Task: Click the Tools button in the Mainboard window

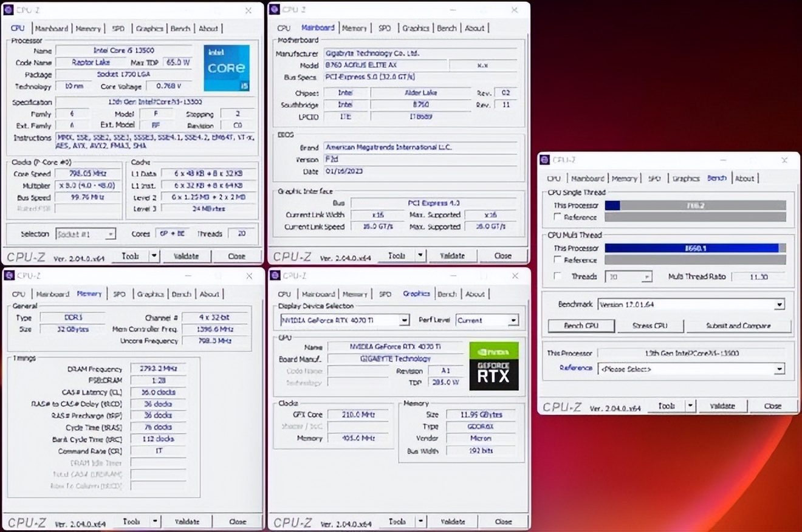Action: tap(397, 256)
